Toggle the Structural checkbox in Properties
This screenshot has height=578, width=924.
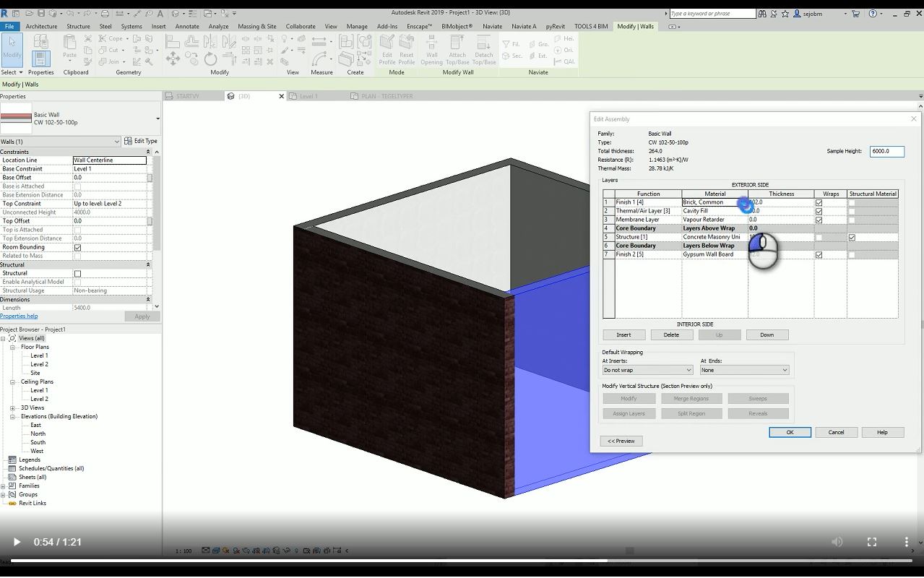pyautogui.click(x=77, y=273)
